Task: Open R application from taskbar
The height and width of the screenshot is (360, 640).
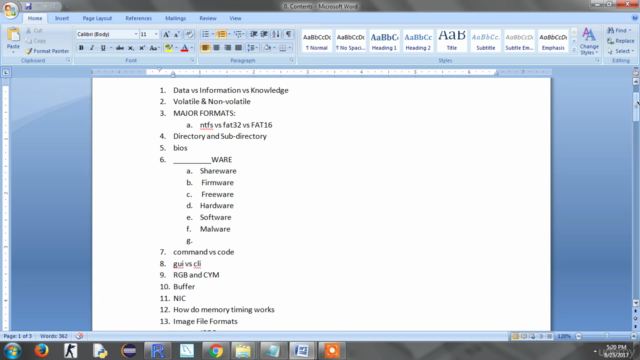Action: tap(158, 351)
